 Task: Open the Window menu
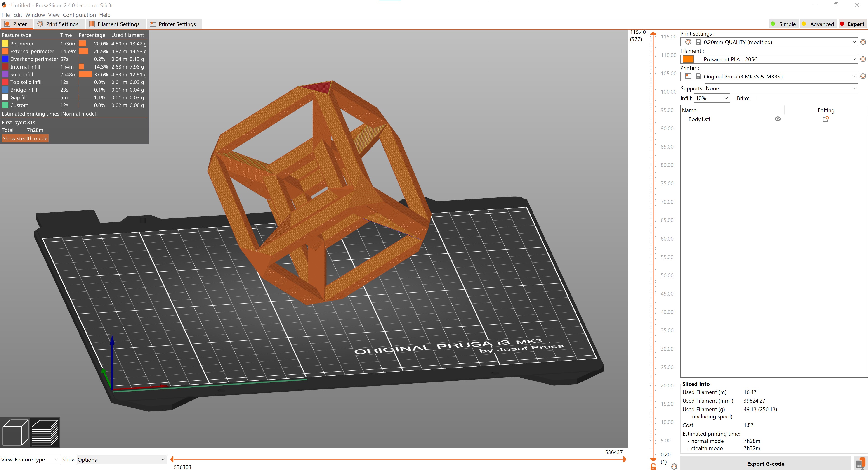point(35,15)
